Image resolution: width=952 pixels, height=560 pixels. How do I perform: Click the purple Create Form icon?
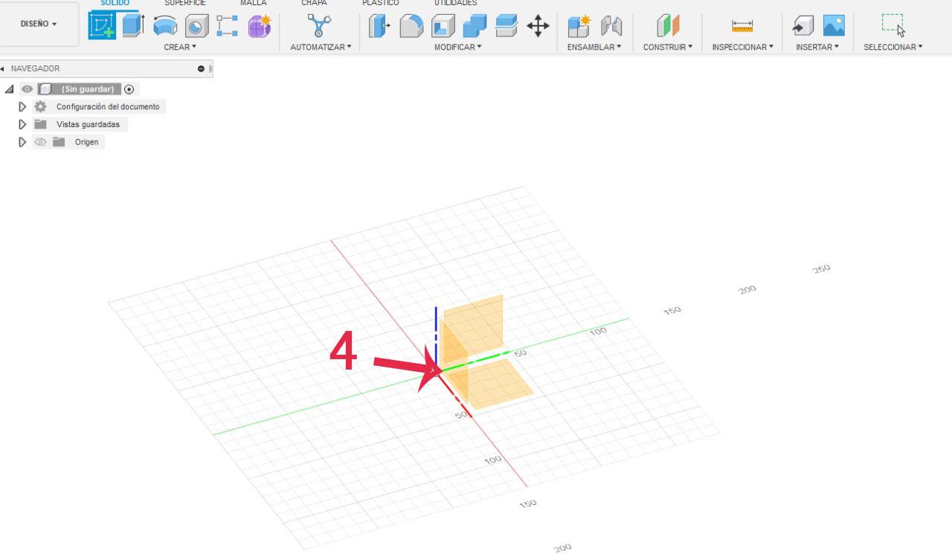point(260,27)
